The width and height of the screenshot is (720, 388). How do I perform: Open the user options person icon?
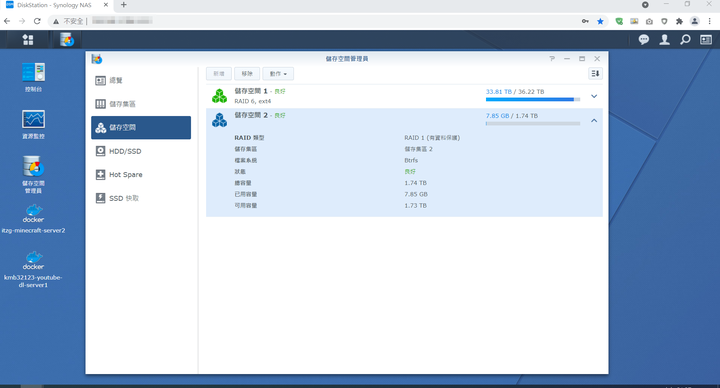pos(664,40)
